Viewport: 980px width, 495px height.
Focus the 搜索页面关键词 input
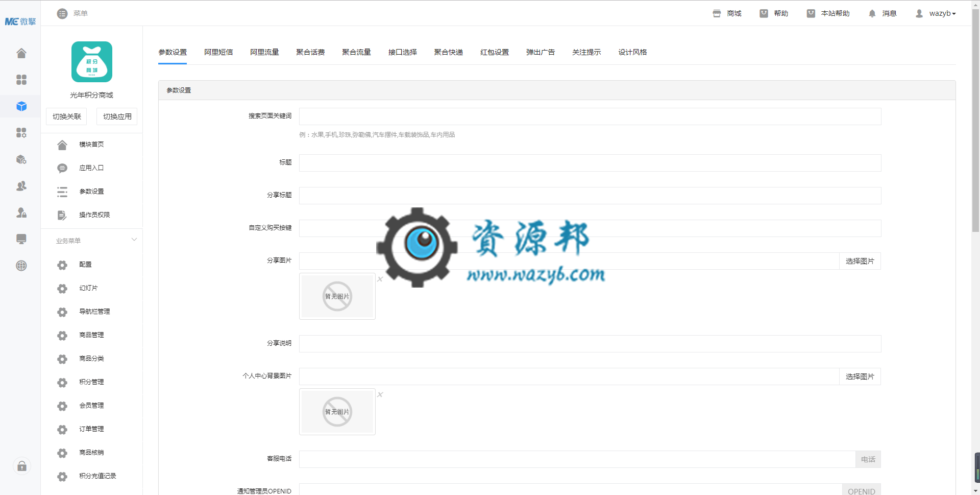(x=590, y=116)
